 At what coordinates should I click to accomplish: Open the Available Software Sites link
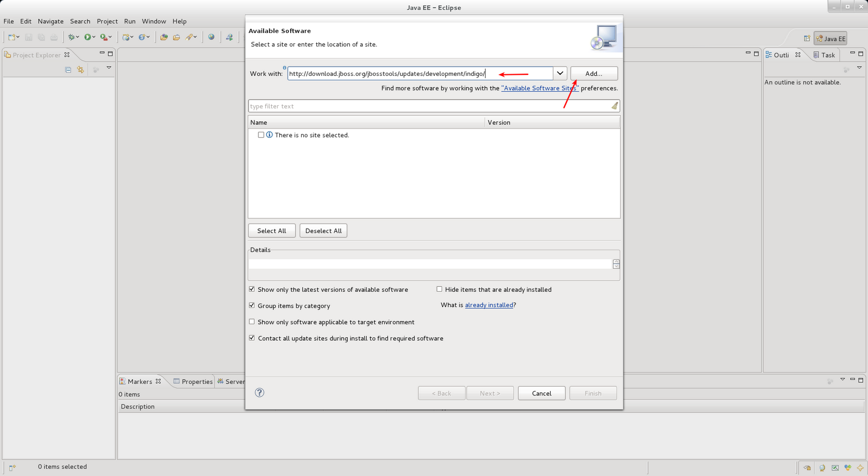tap(540, 88)
